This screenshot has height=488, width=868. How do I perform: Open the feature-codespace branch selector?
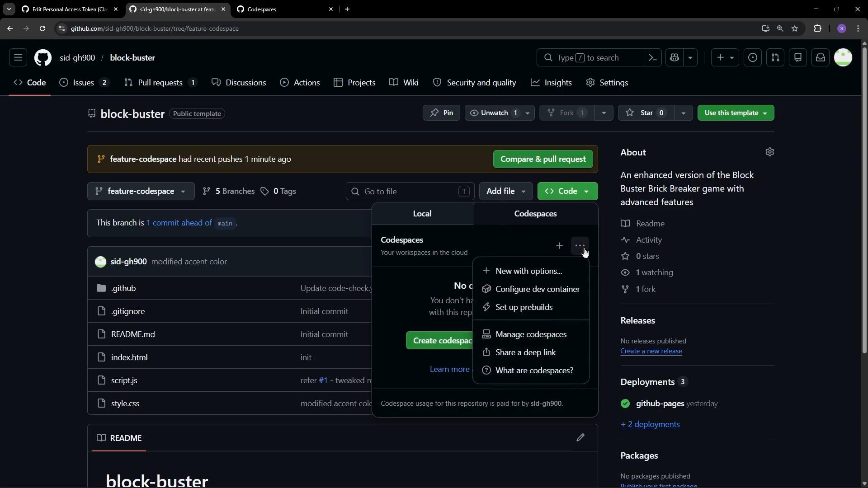141,191
